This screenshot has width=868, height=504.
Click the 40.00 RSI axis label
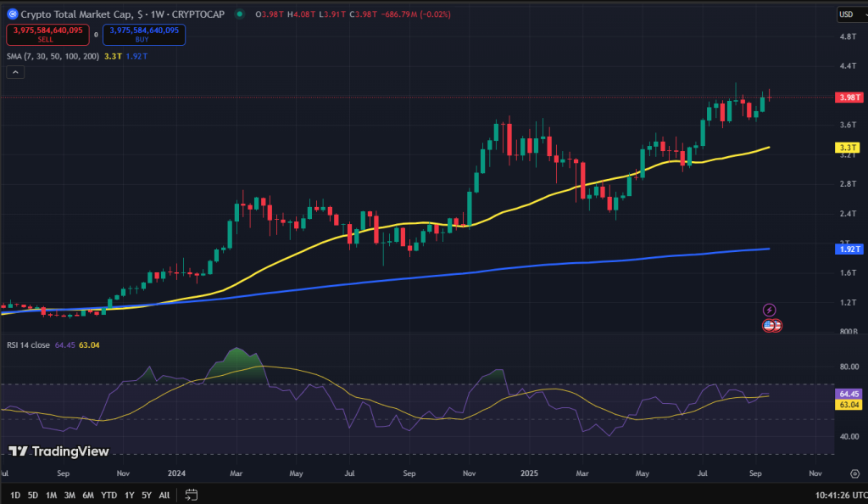click(849, 436)
